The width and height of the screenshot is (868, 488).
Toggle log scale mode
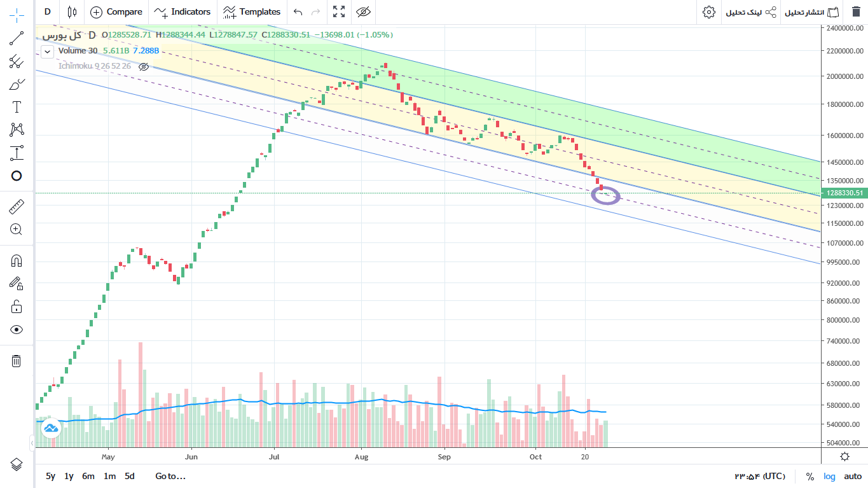tap(830, 477)
